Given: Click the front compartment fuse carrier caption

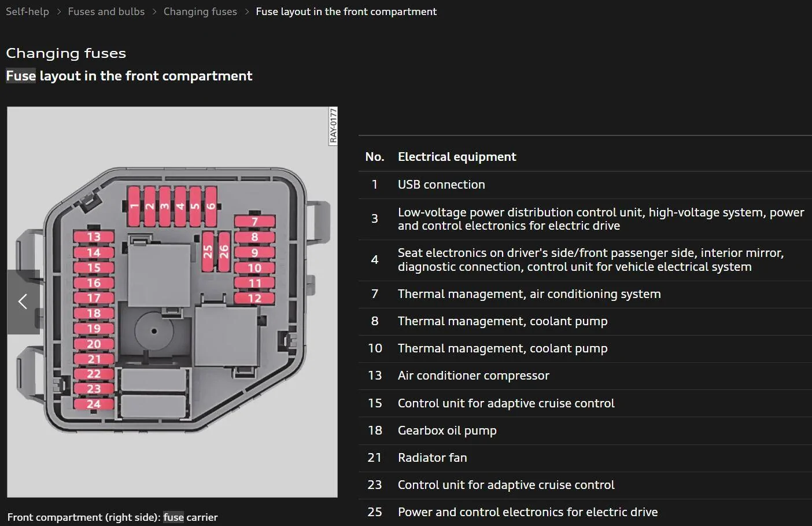Looking at the screenshot, I should [112, 517].
